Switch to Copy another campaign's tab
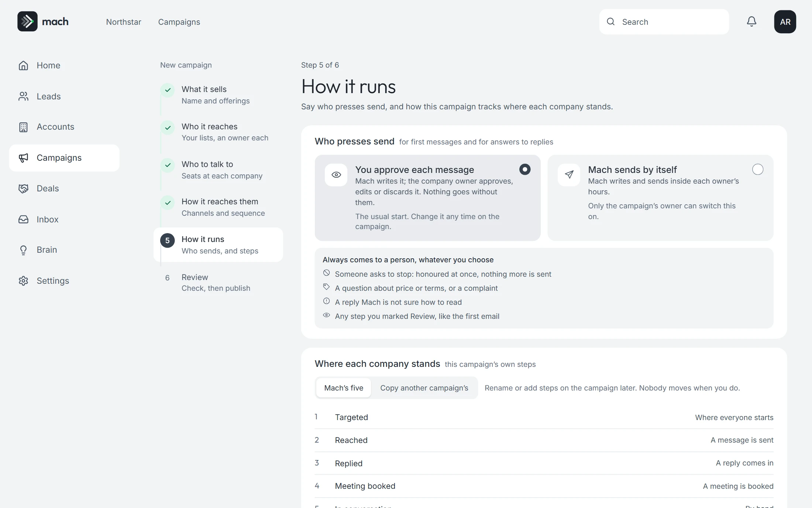The height and width of the screenshot is (508, 812). (424, 388)
